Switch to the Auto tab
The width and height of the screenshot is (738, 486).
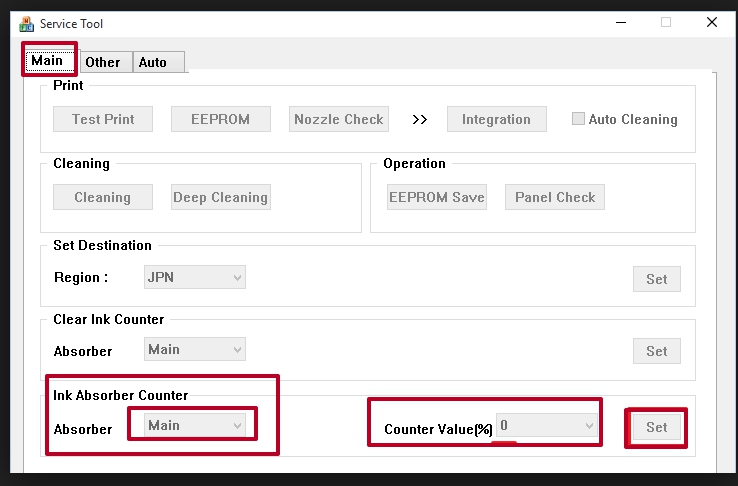[x=153, y=62]
